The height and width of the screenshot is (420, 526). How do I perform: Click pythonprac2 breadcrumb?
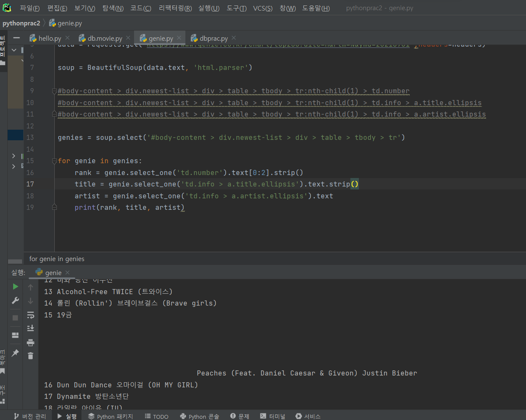(21, 23)
